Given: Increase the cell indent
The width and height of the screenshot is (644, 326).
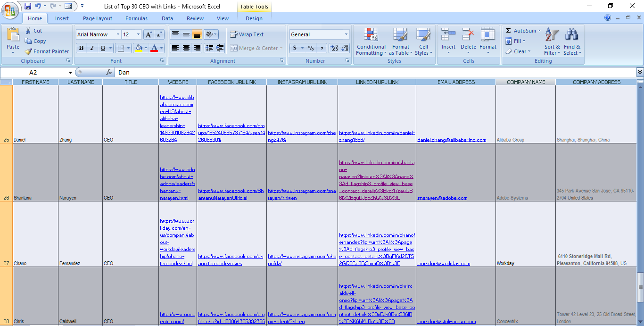Looking at the screenshot, I should pos(220,48).
